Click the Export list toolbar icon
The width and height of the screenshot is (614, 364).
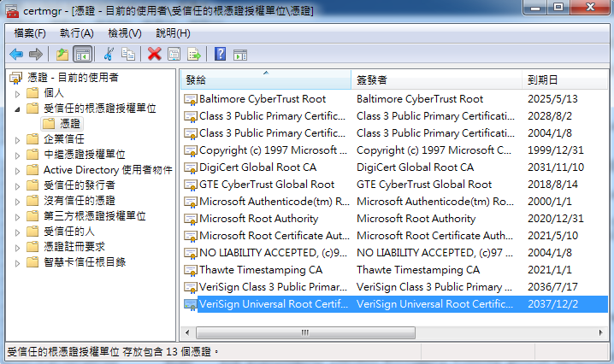[x=194, y=54]
